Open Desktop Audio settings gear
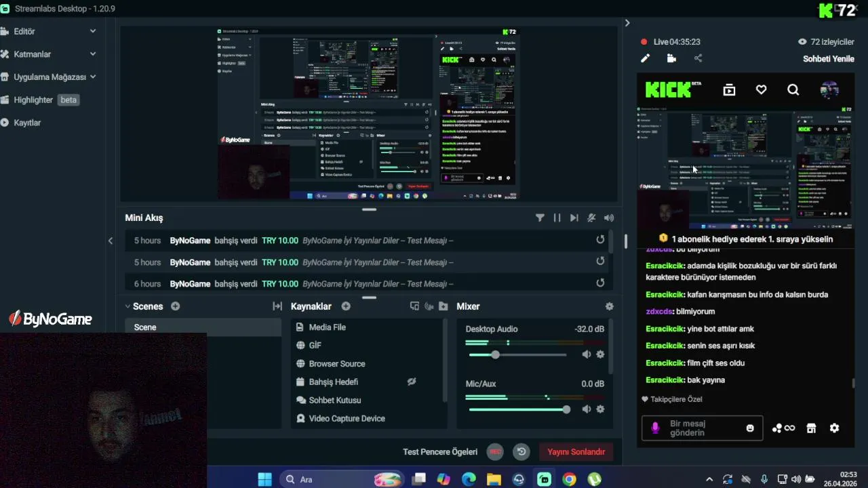The height and width of the screenshot is (488, 868). point(600,354)
